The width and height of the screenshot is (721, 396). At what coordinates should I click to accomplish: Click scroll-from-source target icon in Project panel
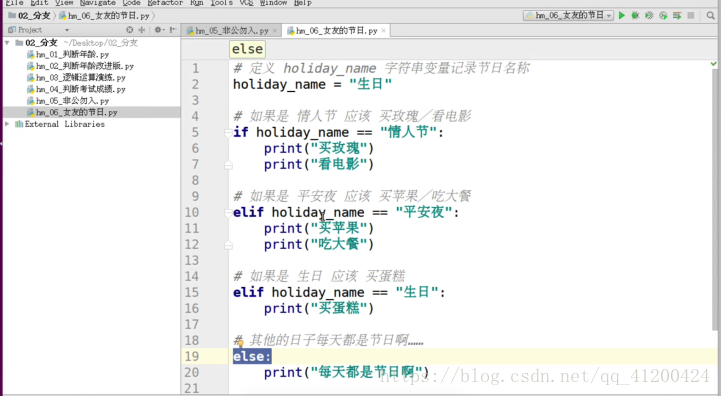(x=130, y=30)
